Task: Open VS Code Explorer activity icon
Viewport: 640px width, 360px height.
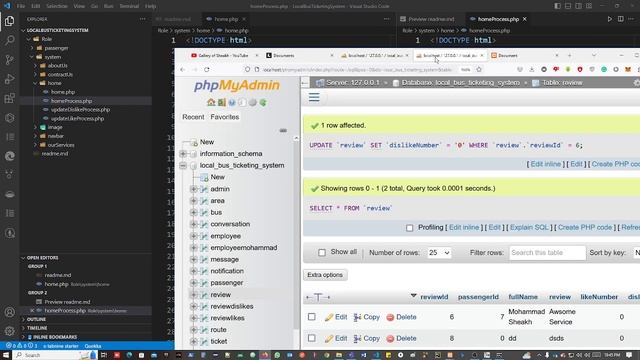Action: click(x=9, y=21)
